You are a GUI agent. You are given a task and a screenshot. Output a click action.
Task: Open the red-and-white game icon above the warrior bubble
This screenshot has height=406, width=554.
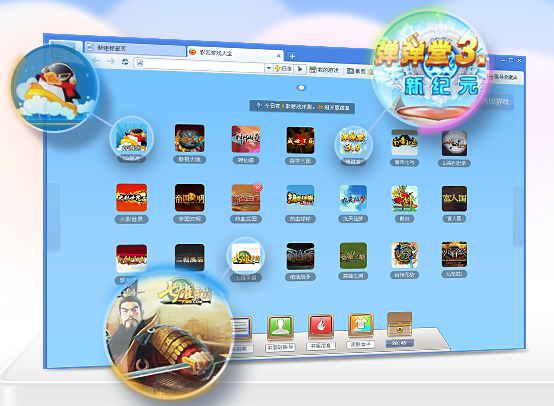(x=131, y=258)
